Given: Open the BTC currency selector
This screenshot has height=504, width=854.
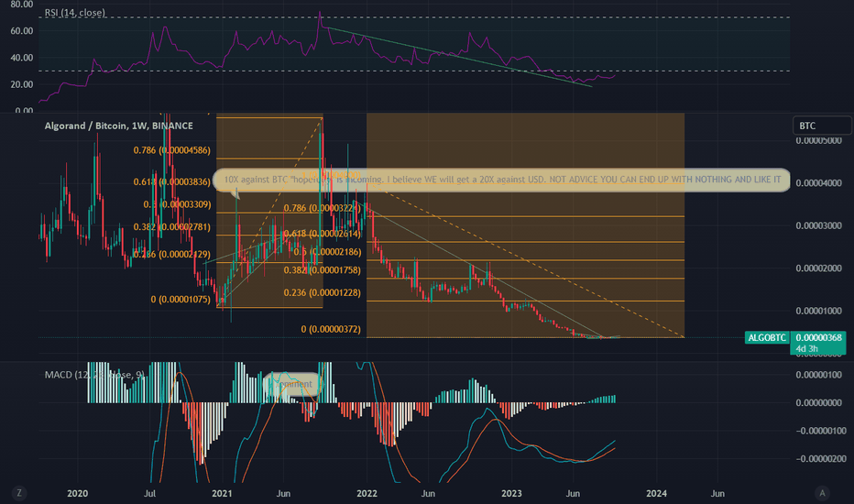Looking at the screenshot, I should click(822, 126).
